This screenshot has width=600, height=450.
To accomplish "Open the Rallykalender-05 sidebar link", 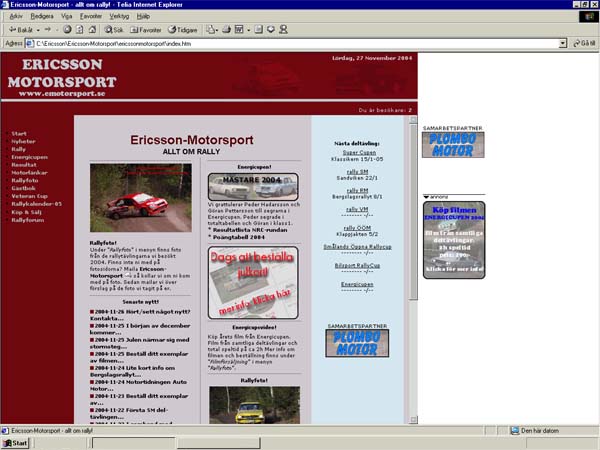I will [x=36, y=204].
